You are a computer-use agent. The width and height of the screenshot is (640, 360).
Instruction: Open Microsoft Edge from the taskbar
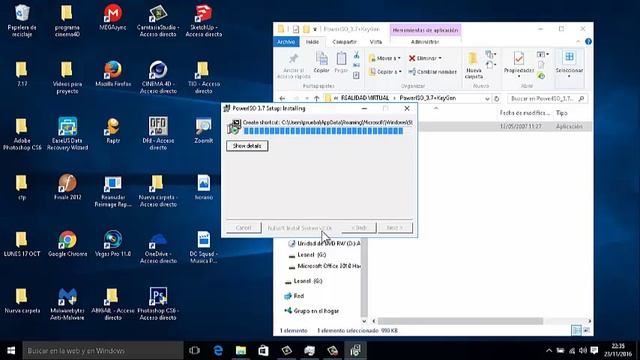coord(218,350)
